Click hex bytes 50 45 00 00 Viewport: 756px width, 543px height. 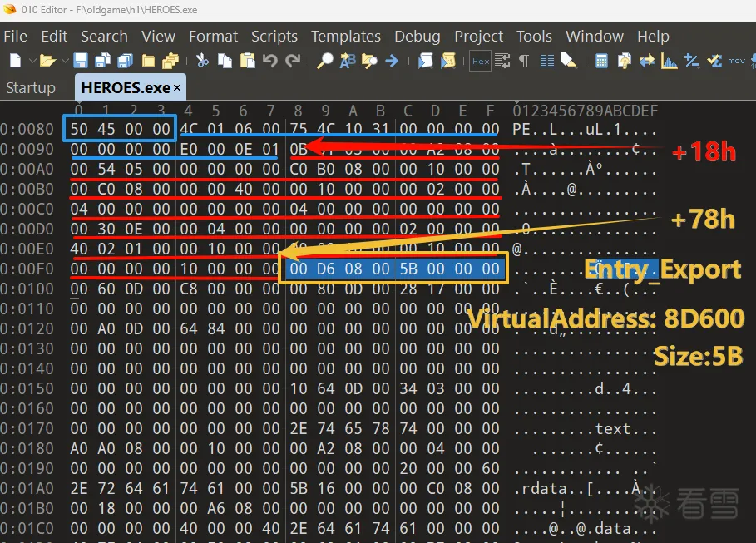(121, 129)
